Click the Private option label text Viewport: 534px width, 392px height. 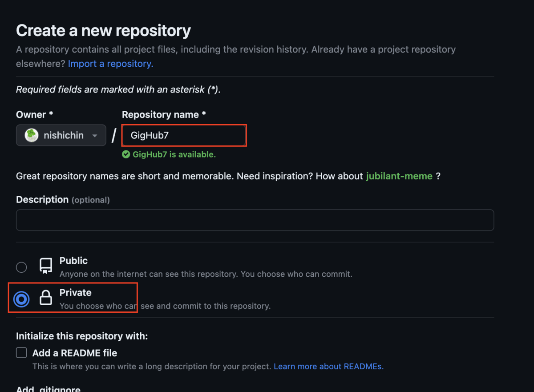coord(76,293)
